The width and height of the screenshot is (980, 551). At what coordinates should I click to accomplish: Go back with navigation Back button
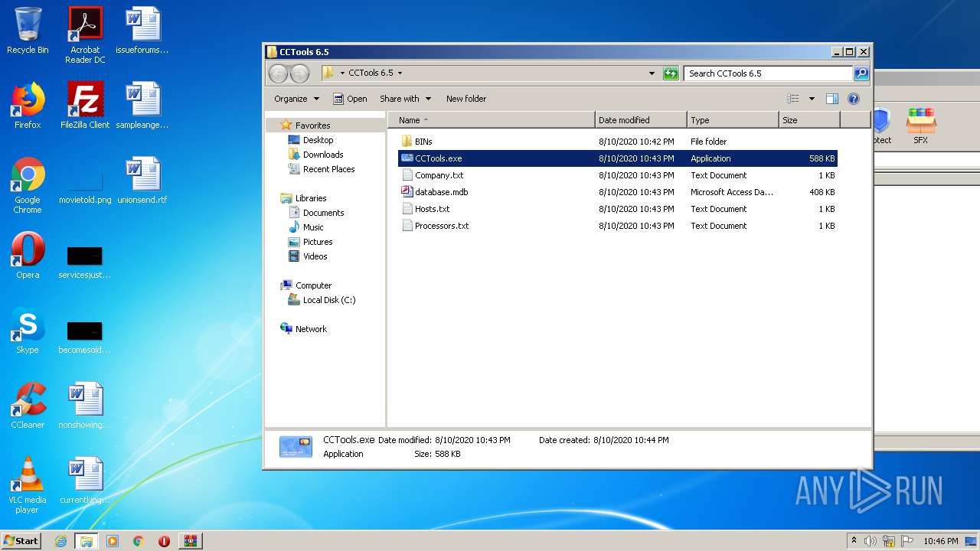pyautogui.click(x=278, y=73)
